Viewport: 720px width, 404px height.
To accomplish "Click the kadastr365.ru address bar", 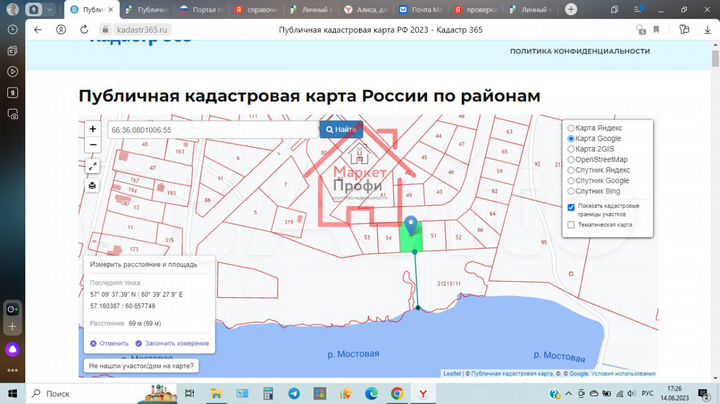I will [142, 29].
